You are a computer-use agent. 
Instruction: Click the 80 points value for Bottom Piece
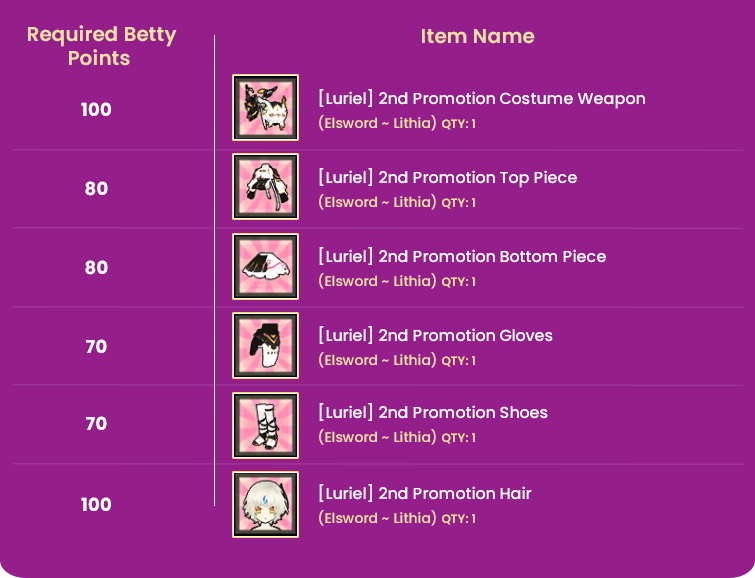pos(96,268)
